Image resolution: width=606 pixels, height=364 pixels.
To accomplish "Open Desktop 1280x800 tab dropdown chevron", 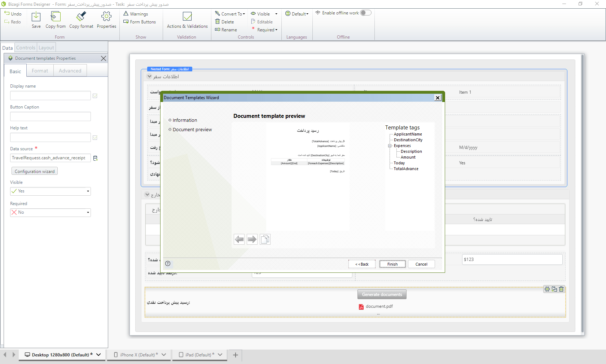I will click(98, 355).
